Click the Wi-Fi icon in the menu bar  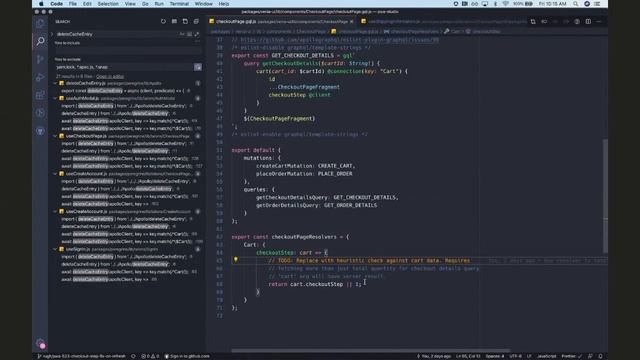(x=505, y=4)
